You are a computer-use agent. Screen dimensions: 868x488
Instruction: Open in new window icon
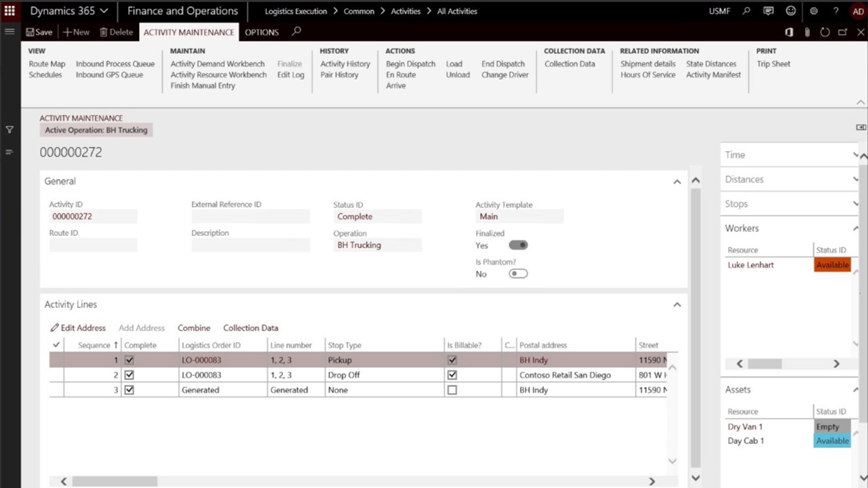click(842, 32)
